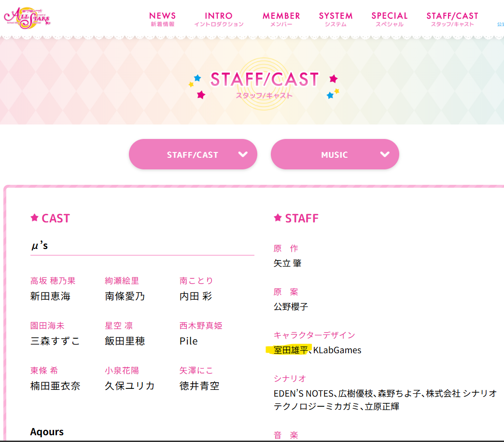This screenshot has width=504, height=442.
Task: Click character name 南ことり
Action: click(196, 281)
